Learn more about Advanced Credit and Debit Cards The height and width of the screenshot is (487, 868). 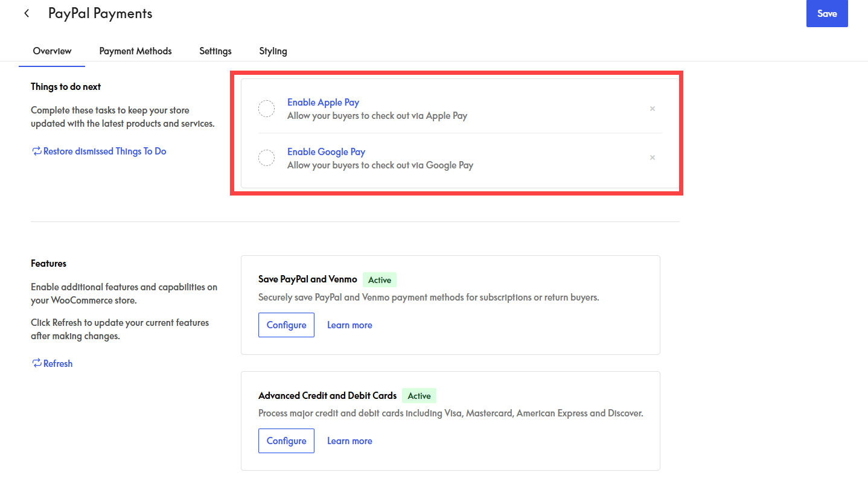349,441
